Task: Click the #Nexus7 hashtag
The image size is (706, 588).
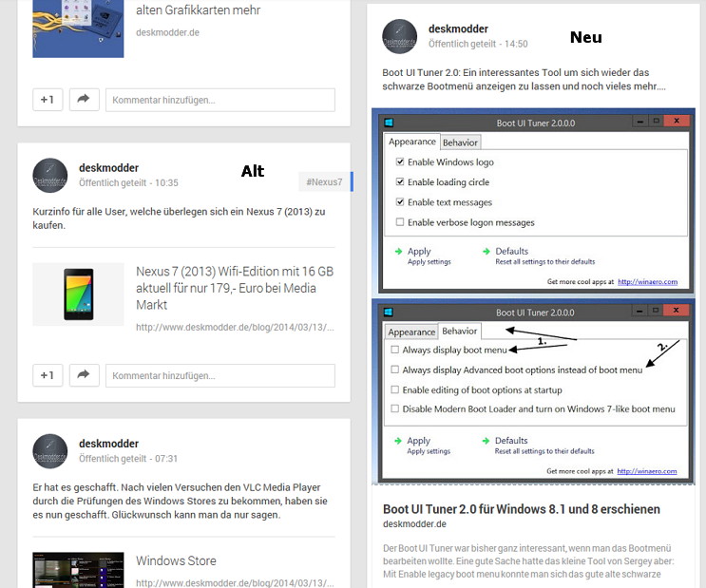Action: coord(324,181)
